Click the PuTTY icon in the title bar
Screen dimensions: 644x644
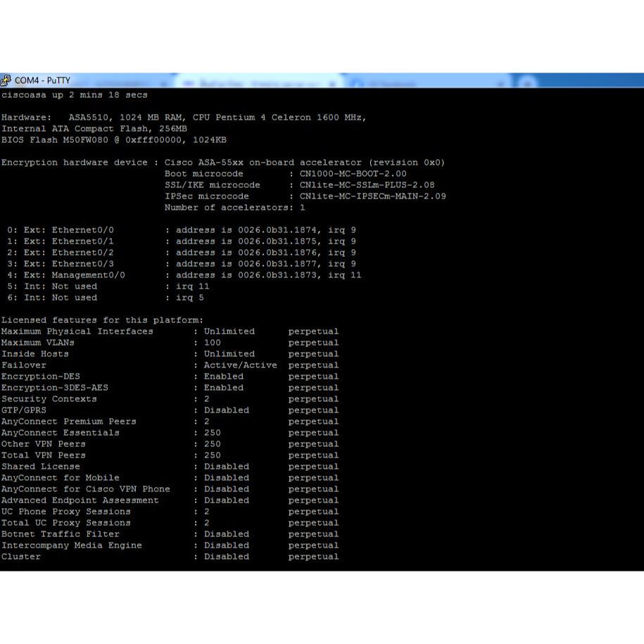click(x=6, y=80)
